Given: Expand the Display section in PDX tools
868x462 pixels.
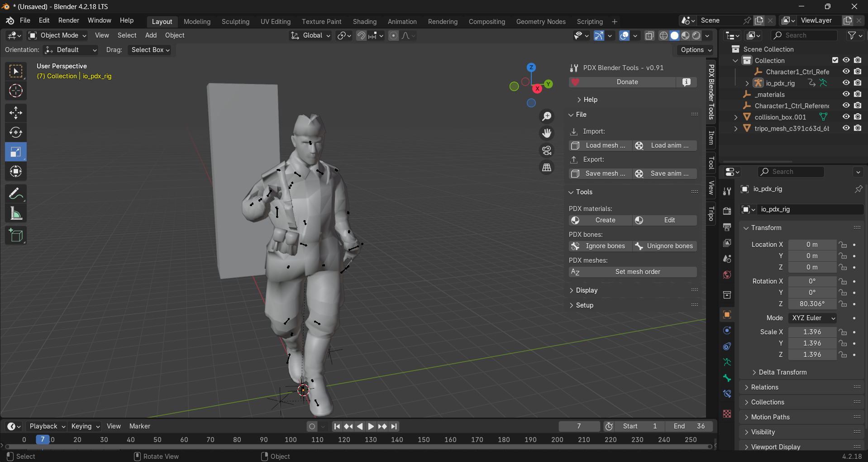Looking at the screenshot, I should (587, 290).
